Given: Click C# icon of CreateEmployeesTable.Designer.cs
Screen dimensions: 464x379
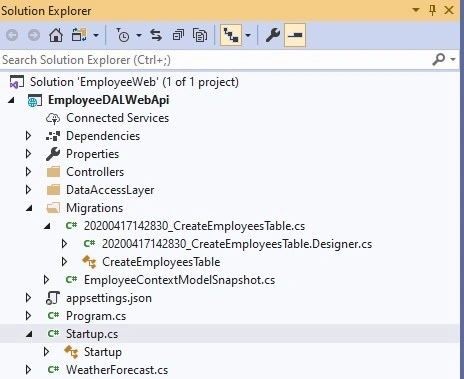Looking at the screenshot, I should 89,244.
